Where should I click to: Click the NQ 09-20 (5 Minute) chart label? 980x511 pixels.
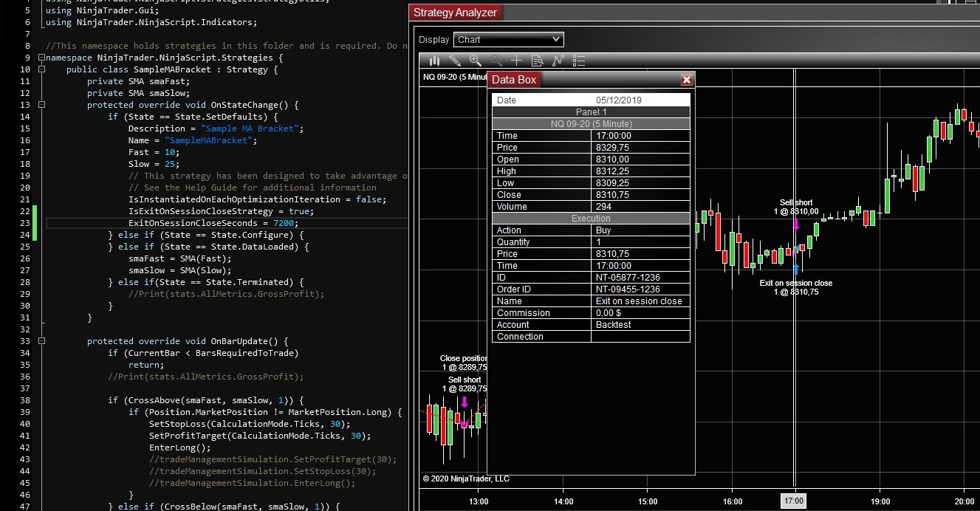[454, 77]
